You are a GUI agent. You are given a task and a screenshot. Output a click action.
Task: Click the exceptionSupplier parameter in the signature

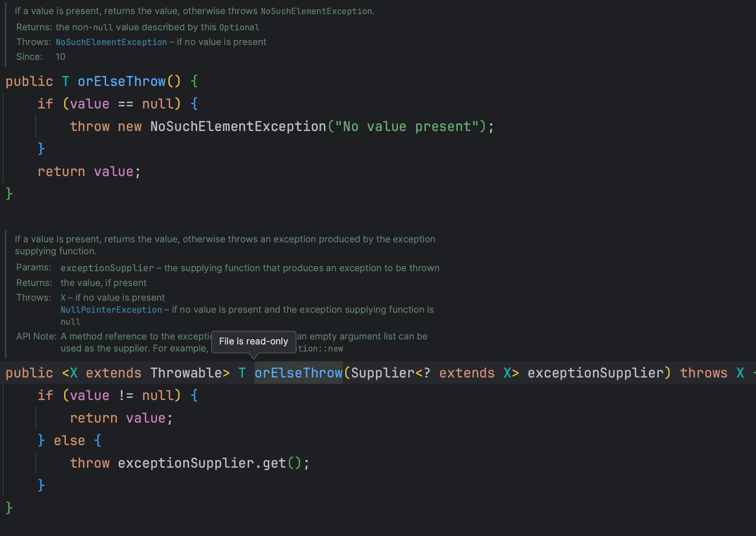[595, 373]
